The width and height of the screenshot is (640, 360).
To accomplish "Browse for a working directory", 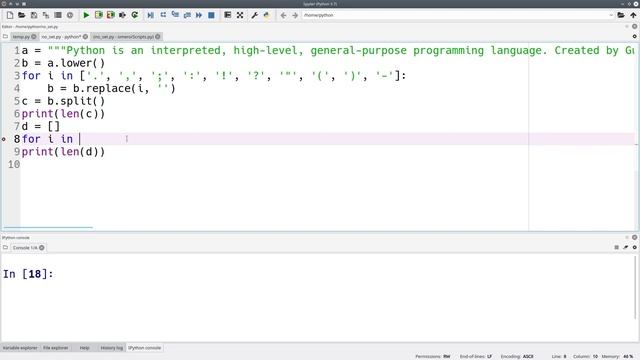I will pyautogui.click(x=621, y=15).
